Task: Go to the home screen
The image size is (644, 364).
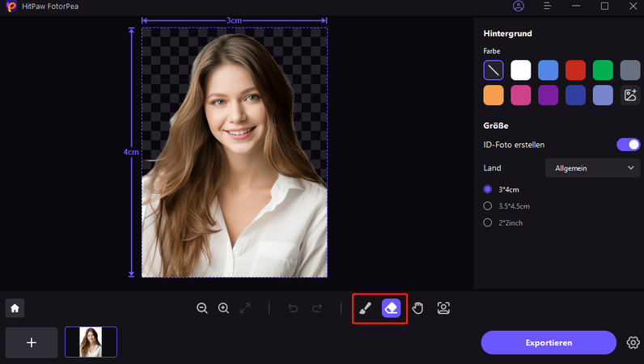Action: coord(15,308)
